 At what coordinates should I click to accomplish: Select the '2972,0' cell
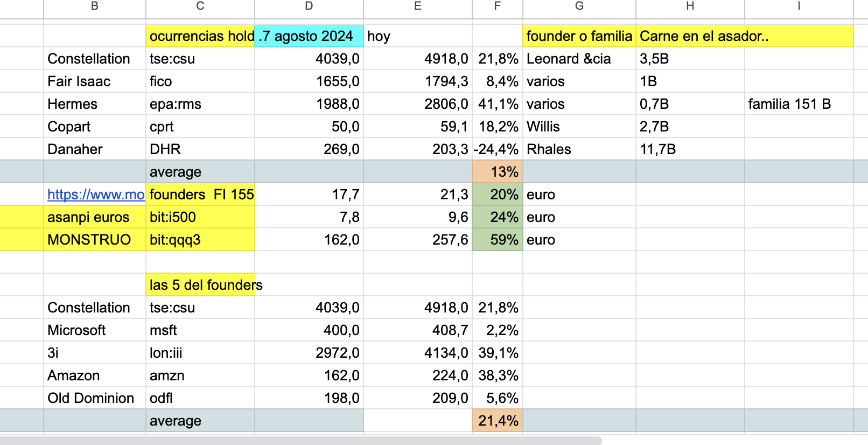[x=309, y=353]
